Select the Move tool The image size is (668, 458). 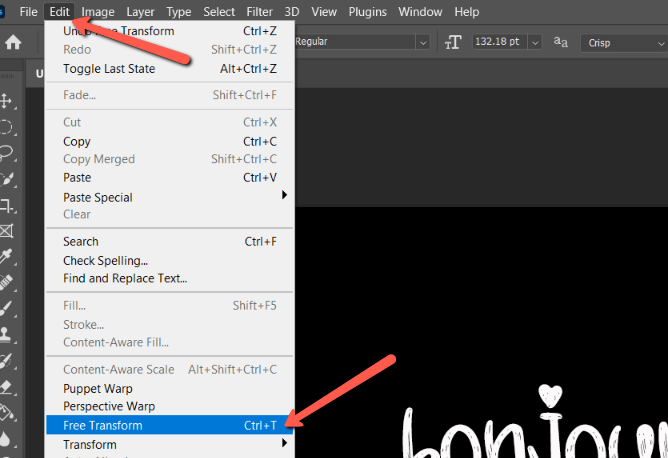(x=6, y=101)
